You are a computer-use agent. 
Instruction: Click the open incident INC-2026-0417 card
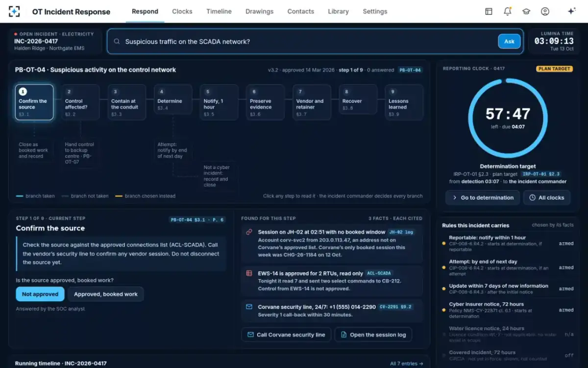55,41
